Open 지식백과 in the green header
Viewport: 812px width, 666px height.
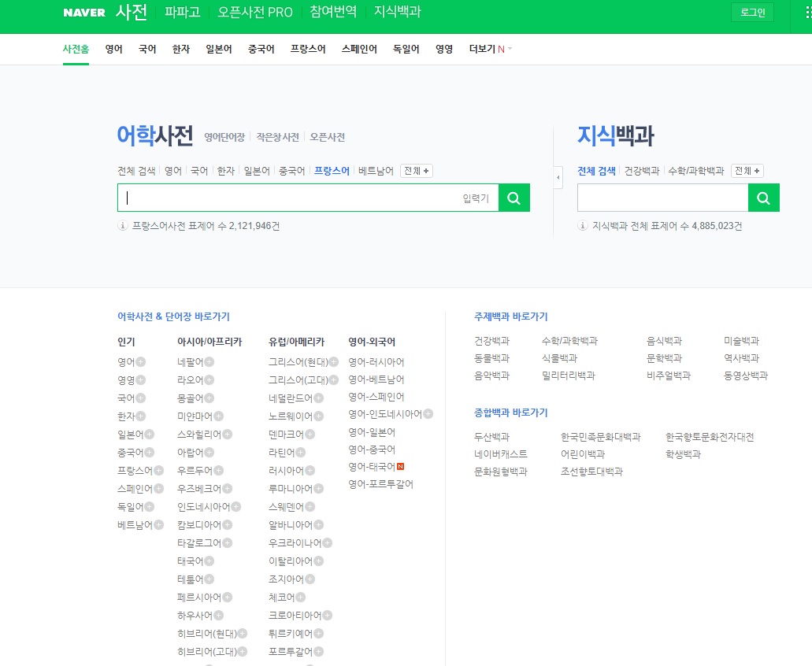click(397, 12)
